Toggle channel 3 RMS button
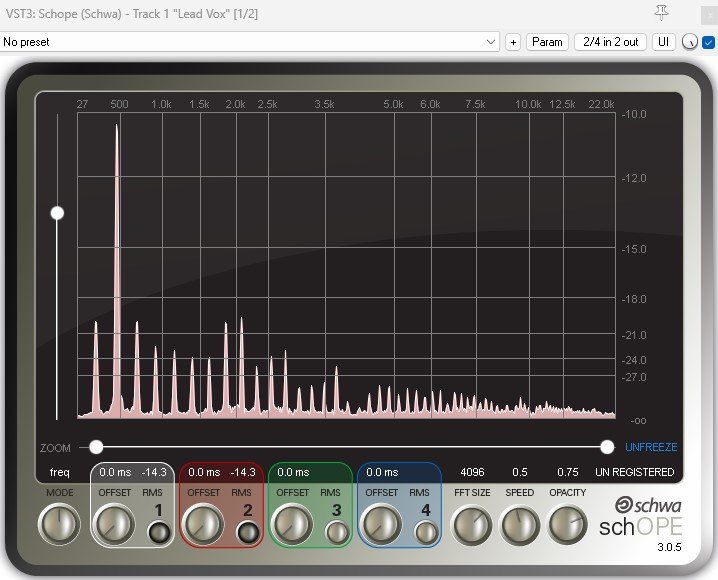 pos(336,533)
